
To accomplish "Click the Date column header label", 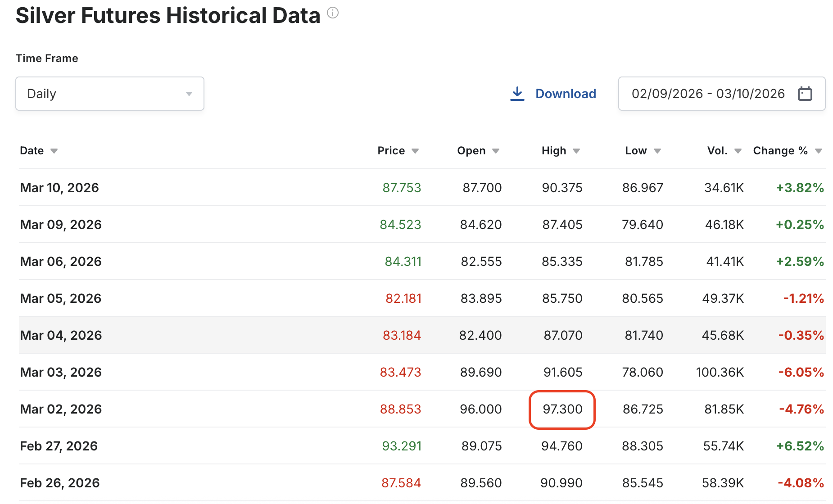I will coord(32,151).
